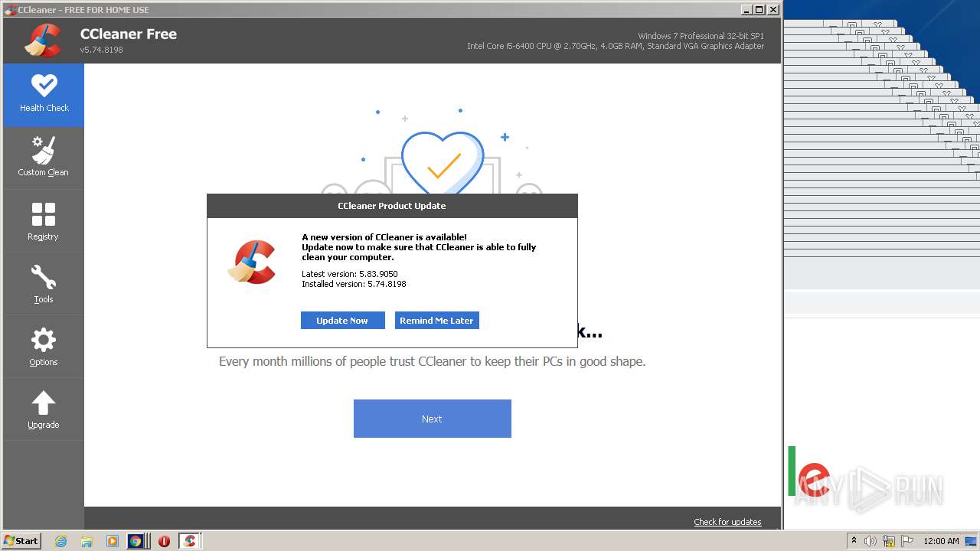Screen dimensions: 980x551
Task: Click the CCleaner Free header title
Action: click(129, 34)
